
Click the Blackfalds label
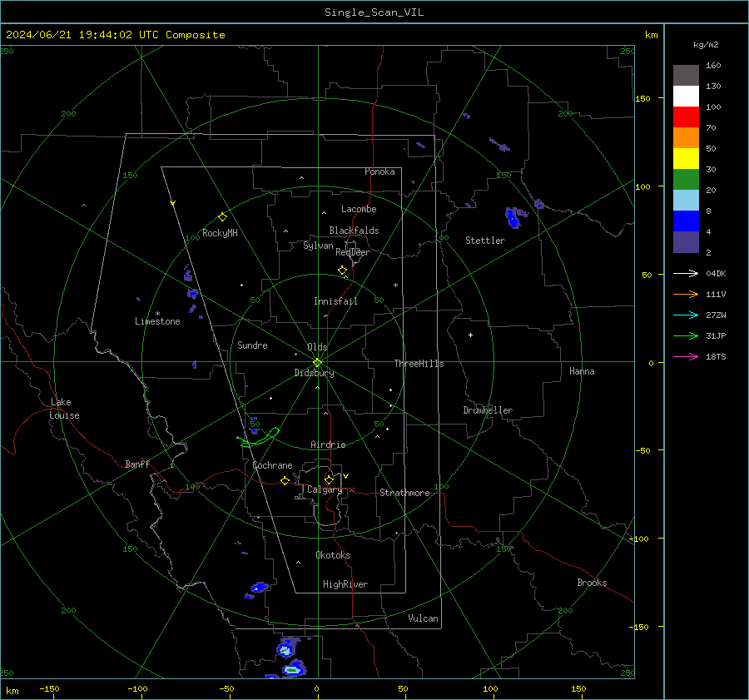point(354,231)
